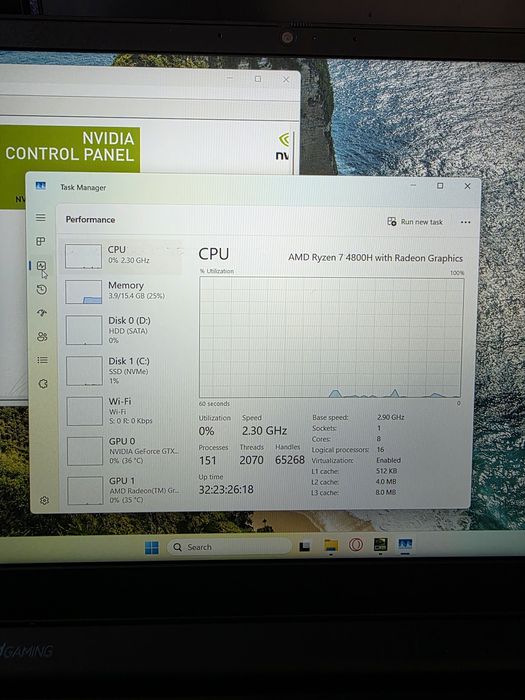Viewport: 525px width, 700px height.
Task: Open NVIDIA Control Panel taskbar icon
Action: coord(380,544)
